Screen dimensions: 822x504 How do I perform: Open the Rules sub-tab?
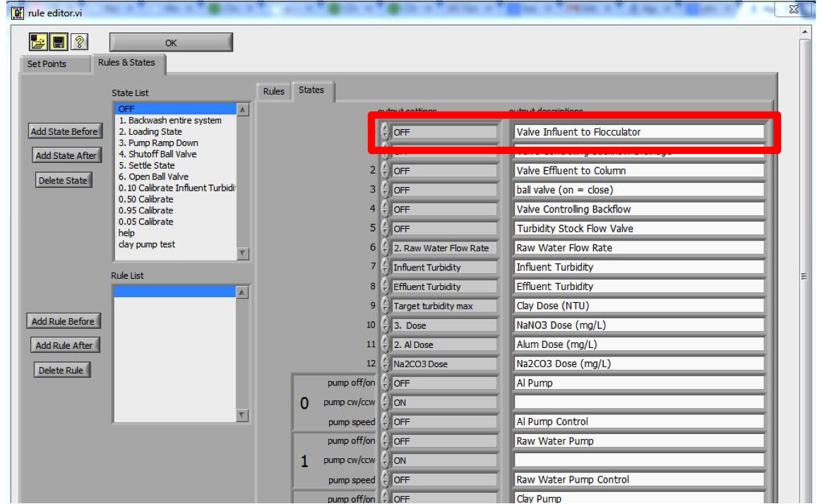pos(274,91)
